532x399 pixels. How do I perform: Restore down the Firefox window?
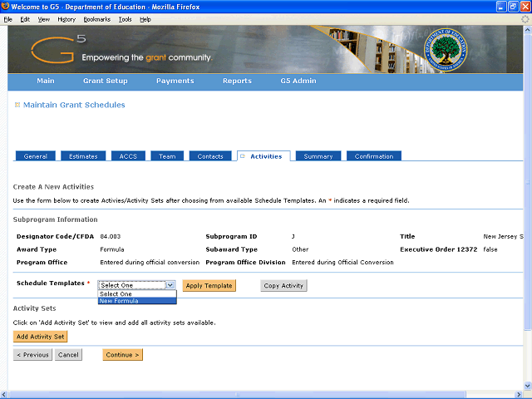513,7
